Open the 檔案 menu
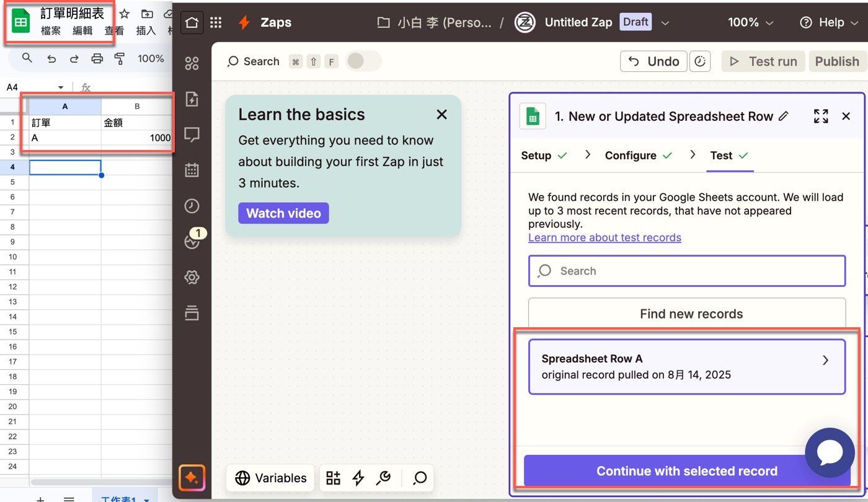The image size is (868, 502). point(51,30)
